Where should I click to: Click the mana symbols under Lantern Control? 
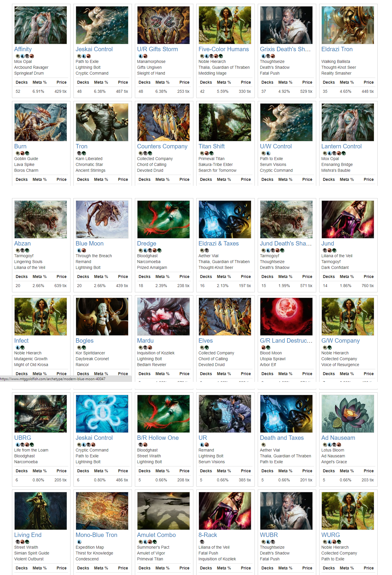(334, 153)
